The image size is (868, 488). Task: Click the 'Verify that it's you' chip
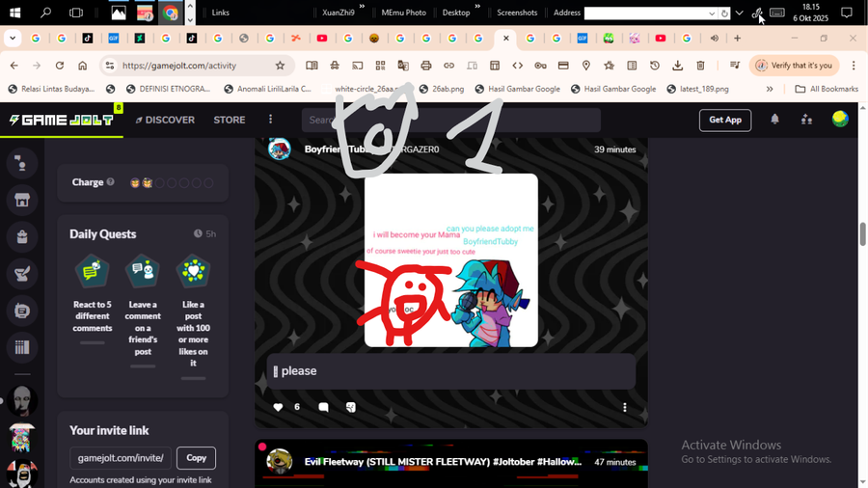pyautogui.click(x=795, y=66)
